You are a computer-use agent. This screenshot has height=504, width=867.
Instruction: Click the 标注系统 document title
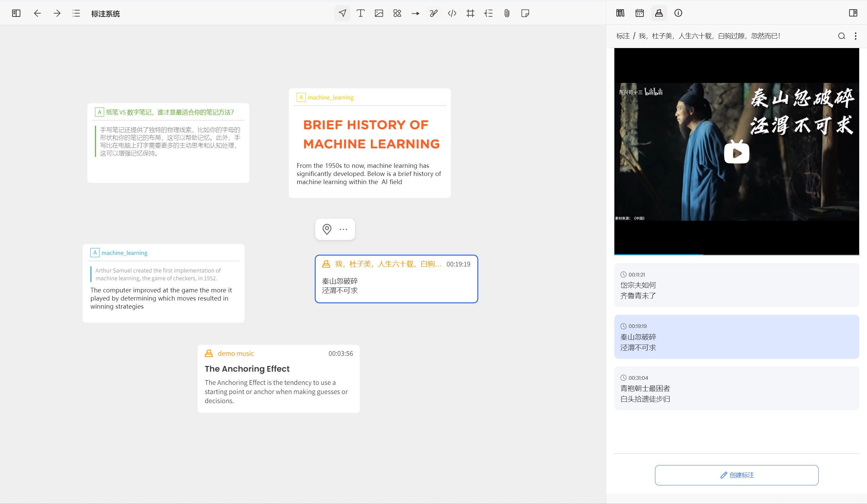pyautogui.click(x=105, y=14)
